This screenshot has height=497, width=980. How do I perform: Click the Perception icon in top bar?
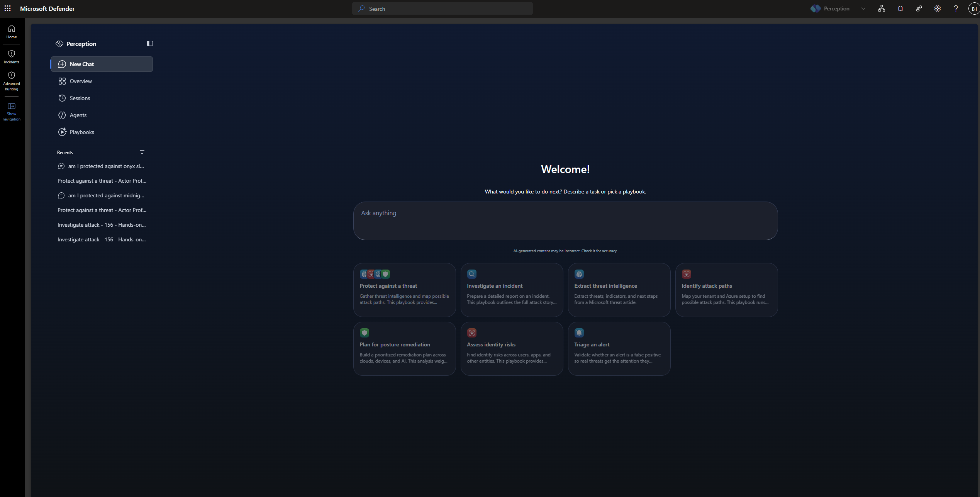coord(816,8)
